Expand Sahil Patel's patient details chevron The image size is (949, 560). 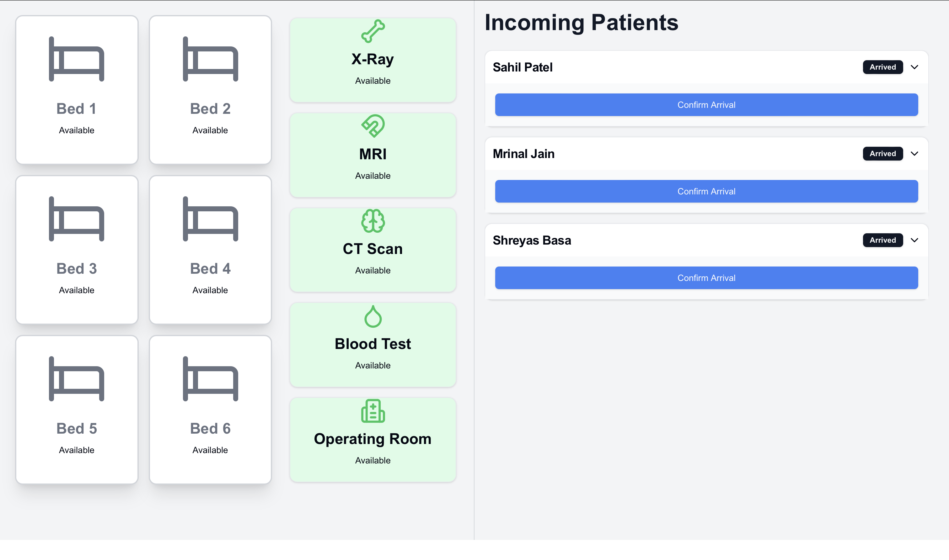tap(914, 67)
